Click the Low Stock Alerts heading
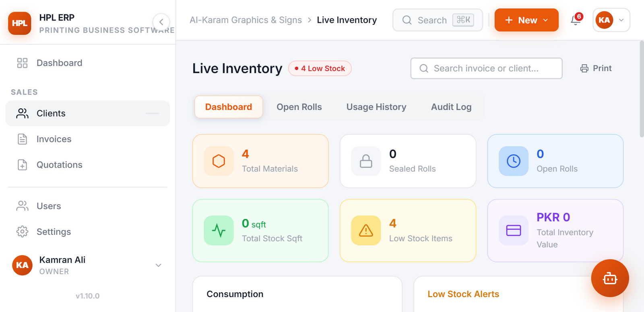This screenshot has width=644, height=312. click(463, 294)
